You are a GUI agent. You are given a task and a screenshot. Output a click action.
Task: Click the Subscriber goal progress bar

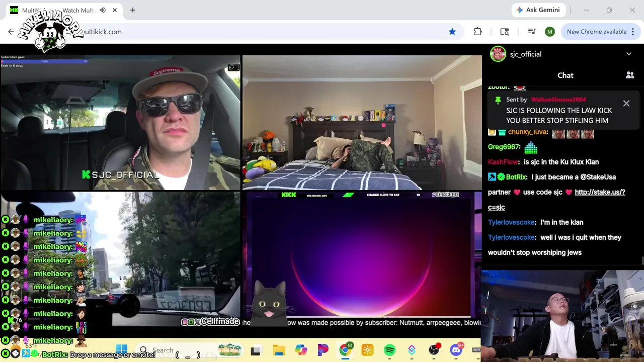pyautogui.click(x=44, y=61)
